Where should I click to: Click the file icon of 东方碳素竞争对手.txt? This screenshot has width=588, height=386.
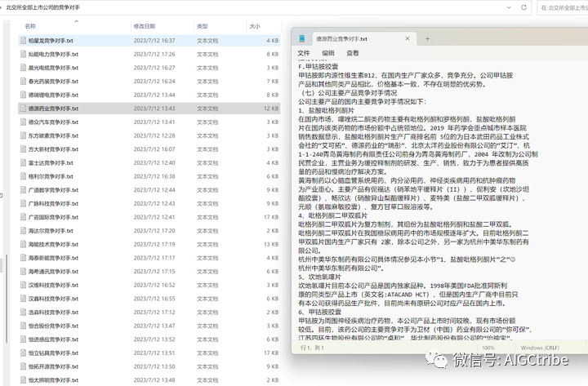click(x=23, y=135)
